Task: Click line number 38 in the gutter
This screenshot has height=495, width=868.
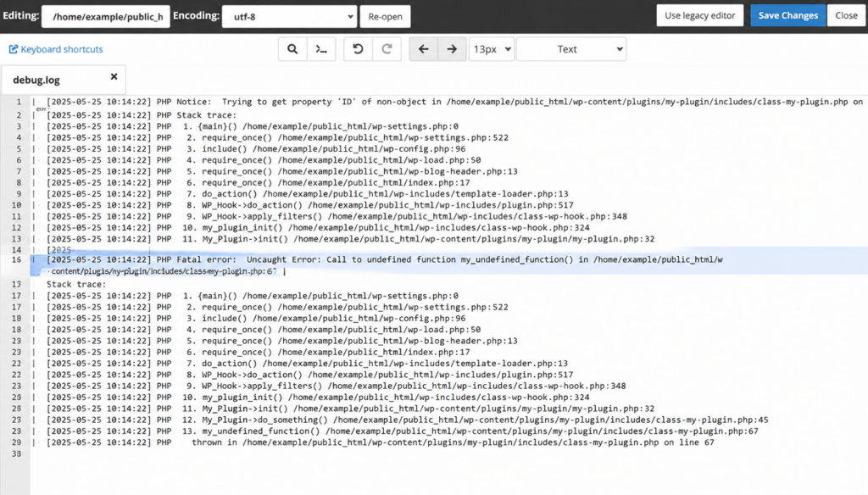Action: (x=16, y=454)
